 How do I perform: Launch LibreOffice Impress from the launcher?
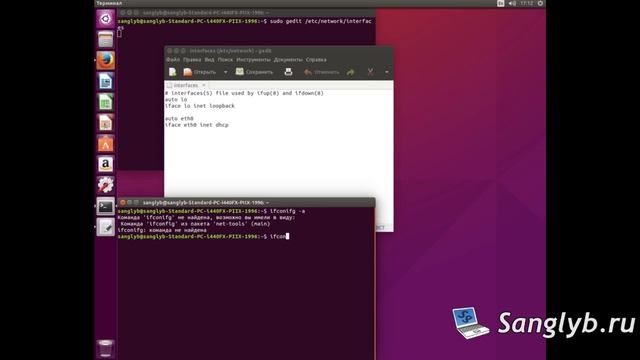(105, 123)
